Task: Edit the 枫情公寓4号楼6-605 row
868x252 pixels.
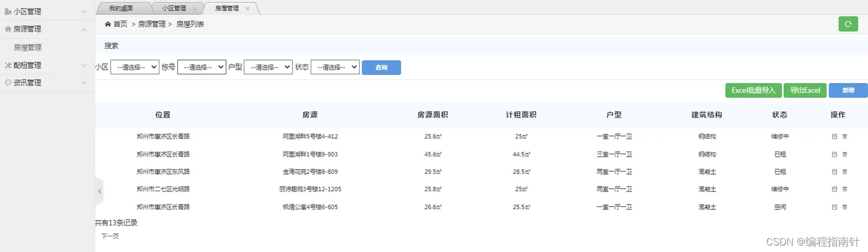Action: (834, 207)
